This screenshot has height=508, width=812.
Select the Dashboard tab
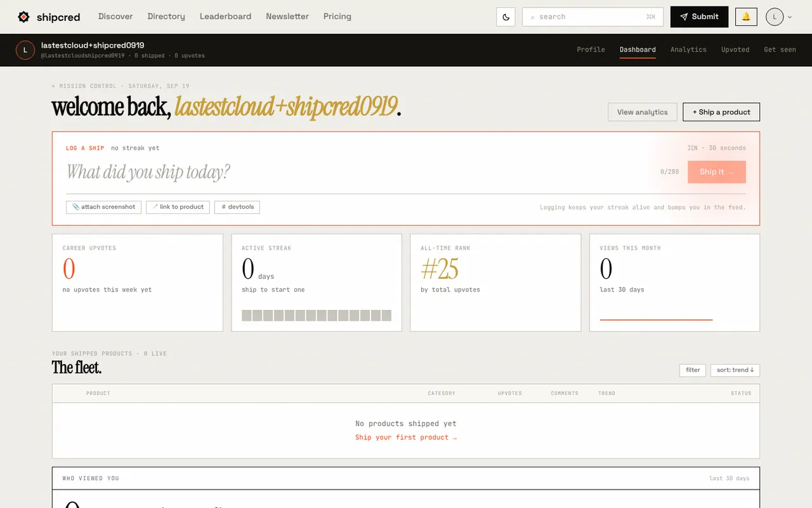(638, 50)
